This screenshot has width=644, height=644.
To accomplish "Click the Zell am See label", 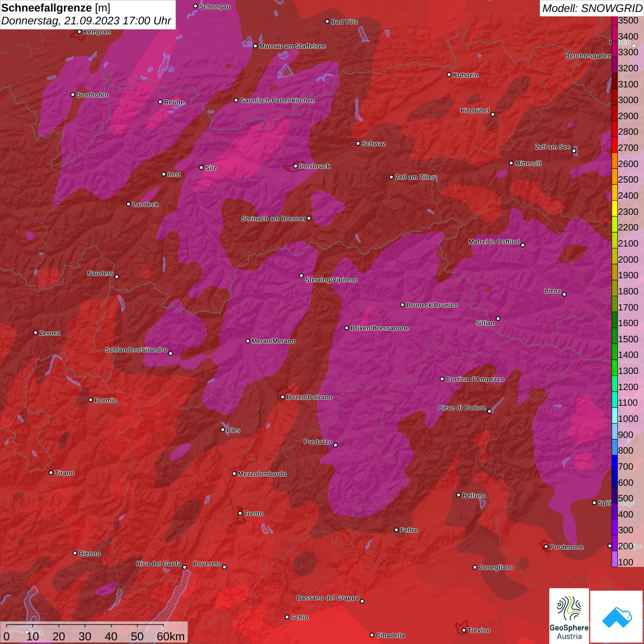I will (552, 147).
